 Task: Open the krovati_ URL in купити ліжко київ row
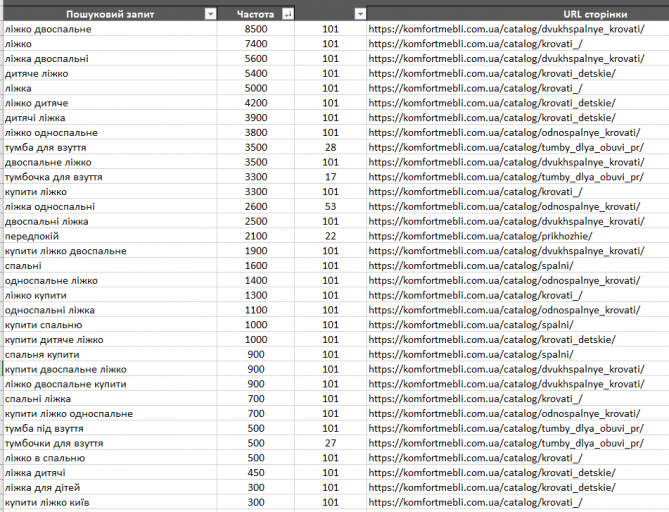click(x=475, y=502)
